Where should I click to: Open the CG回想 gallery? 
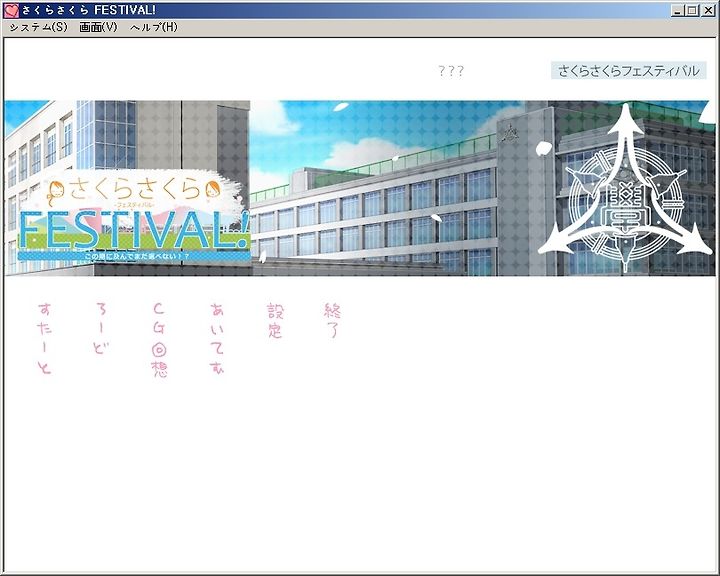(159, 340)
